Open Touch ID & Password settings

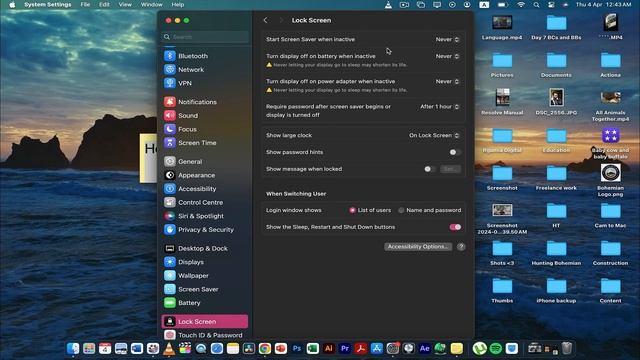coord(204,335)
